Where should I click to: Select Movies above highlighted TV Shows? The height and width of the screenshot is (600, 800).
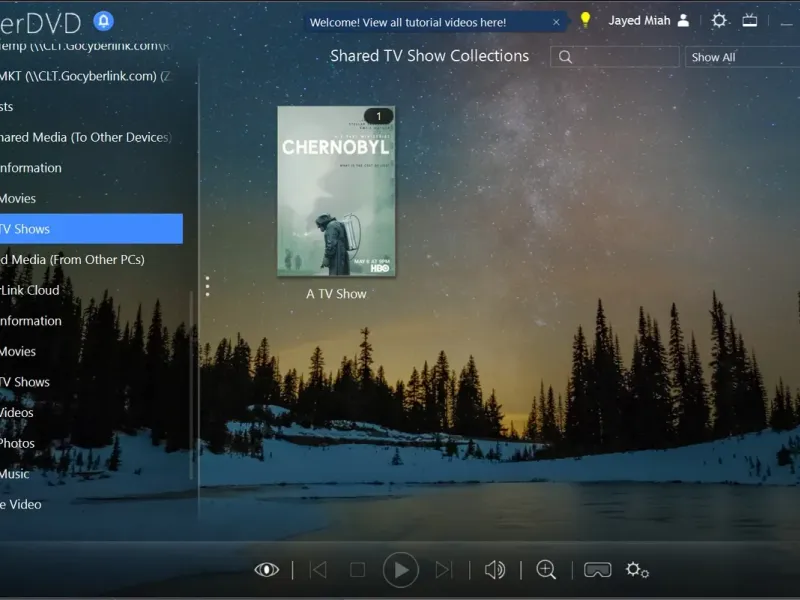pos(18,198)
